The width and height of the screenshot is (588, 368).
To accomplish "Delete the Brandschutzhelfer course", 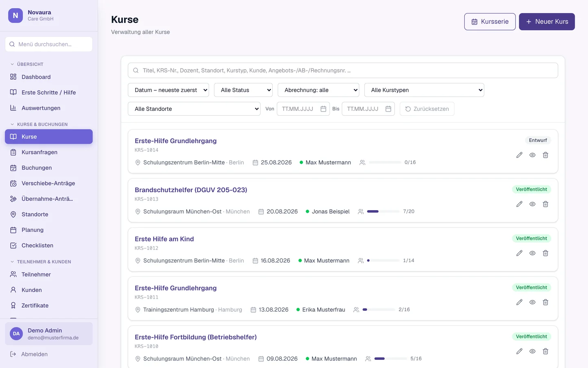I will [x=546, y=204].
